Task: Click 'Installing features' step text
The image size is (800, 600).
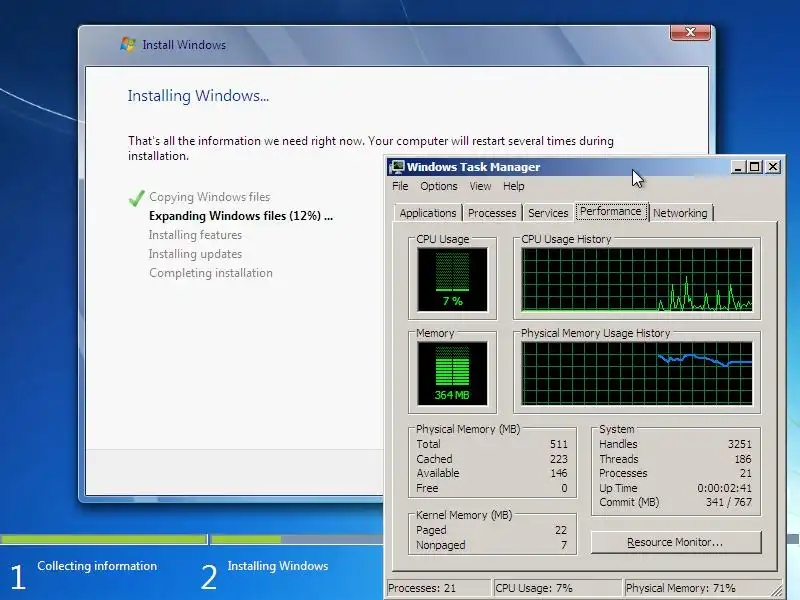Action: pos(195,235)
